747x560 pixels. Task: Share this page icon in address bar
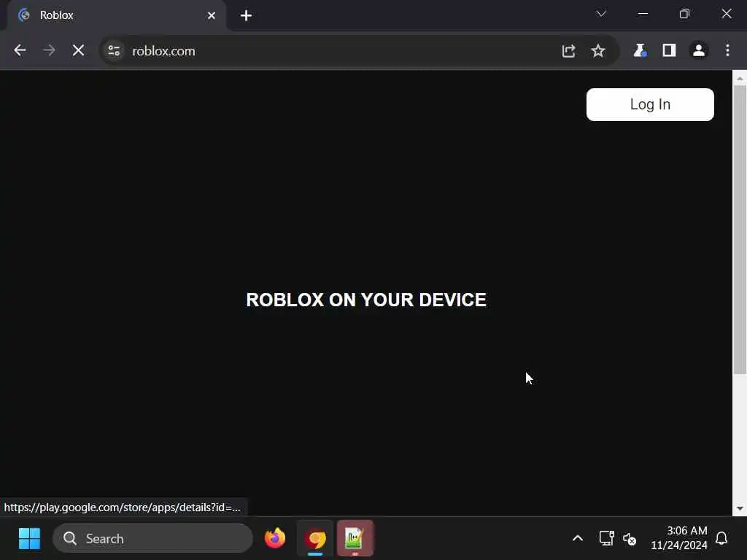568,50
